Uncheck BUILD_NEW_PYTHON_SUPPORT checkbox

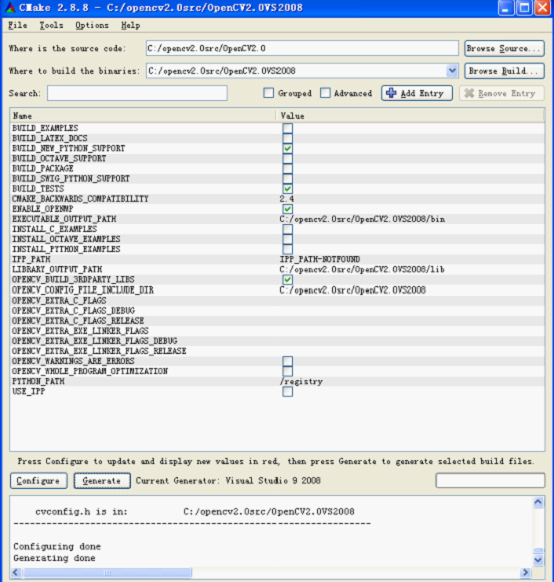click(x=288, y=148)
